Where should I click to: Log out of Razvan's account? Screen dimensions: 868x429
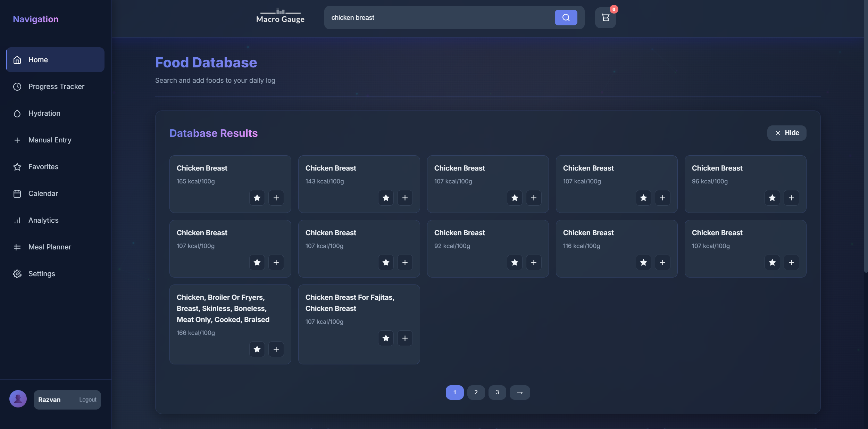pyautogui.click(x=87, y=400)
